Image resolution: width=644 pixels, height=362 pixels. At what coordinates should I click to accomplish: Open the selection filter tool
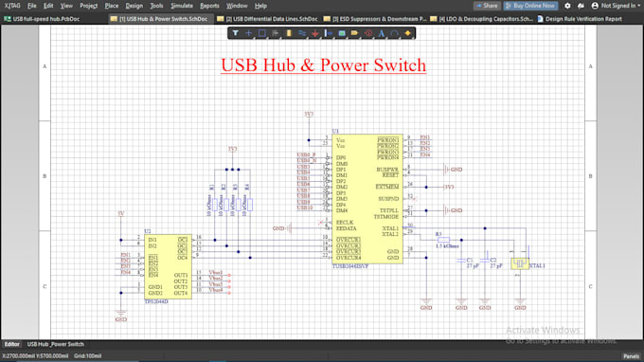coord(235,33)
